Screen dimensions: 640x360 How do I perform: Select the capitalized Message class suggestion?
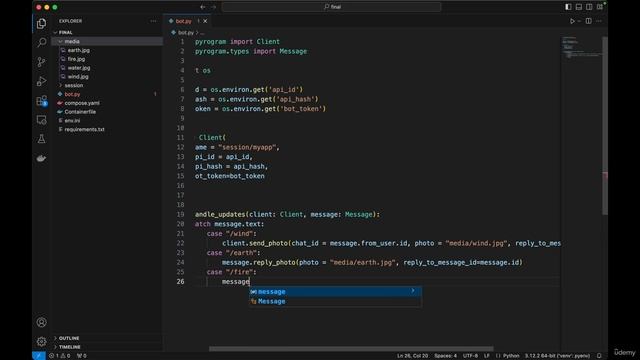click(x=335, y=302)
